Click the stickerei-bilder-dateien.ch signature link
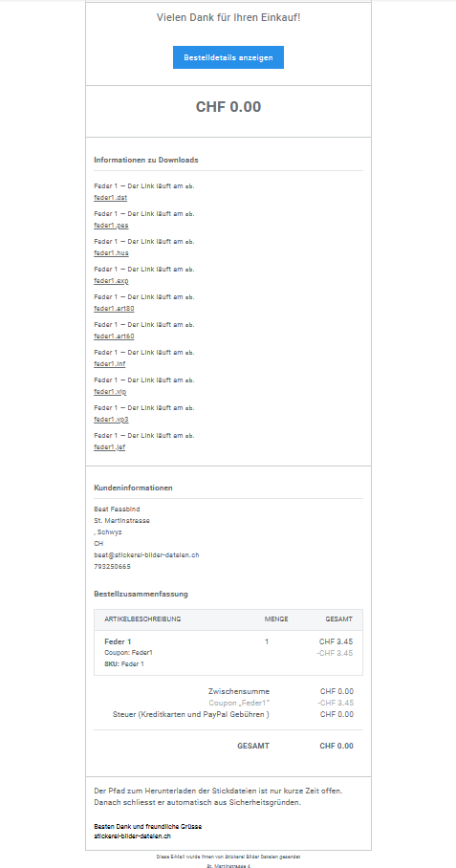Screen dimensions: 456x868 pos(132,835)
